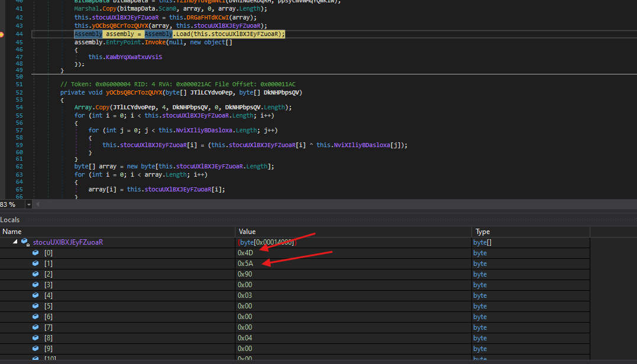The height and width of the screenshot is (364, 637).
Task: Click yOCbsQBCrTozQUYX method declaration on line 52
Action: 134,93
